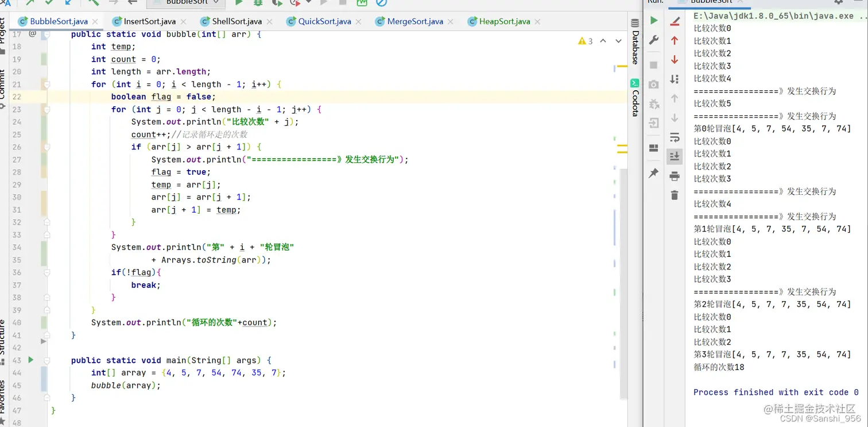
Task: Click the red down-arrow stack trace icon
Action: 675,60
